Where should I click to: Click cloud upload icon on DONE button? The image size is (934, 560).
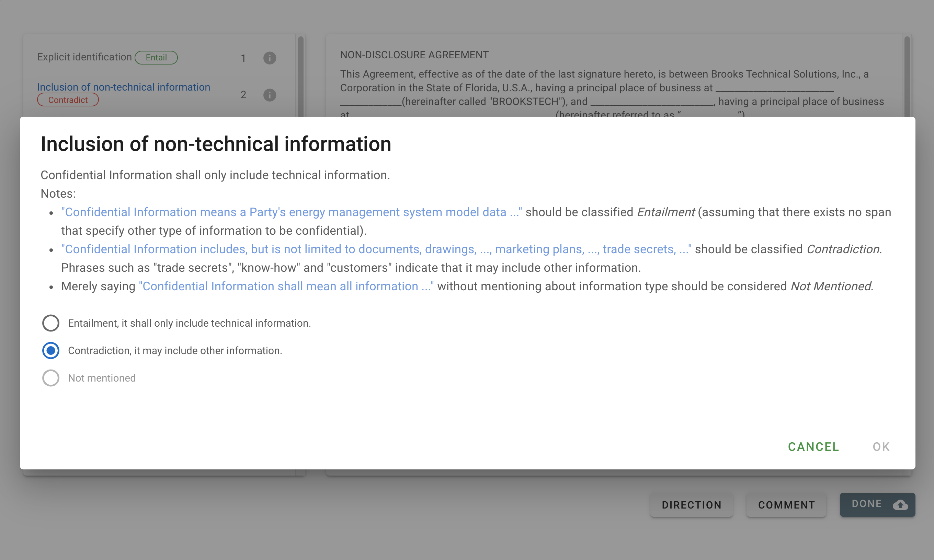coord(900,504)
